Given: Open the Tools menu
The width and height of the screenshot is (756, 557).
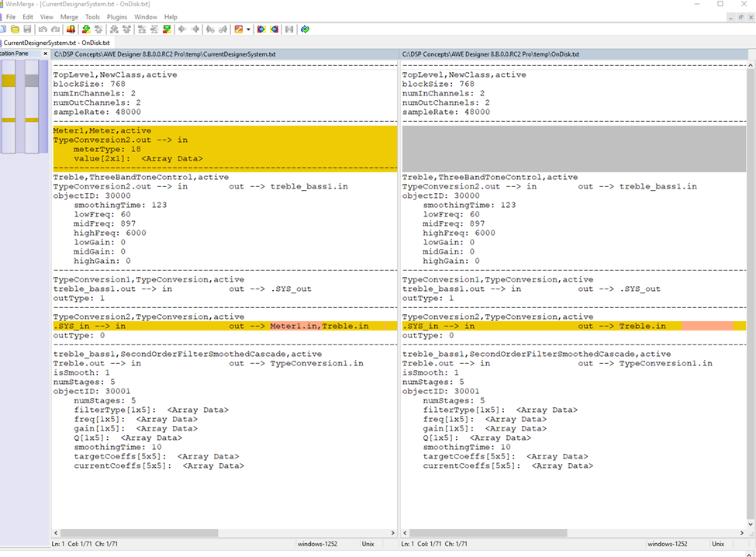Looking at the screenshot, I should coord(92,16).
